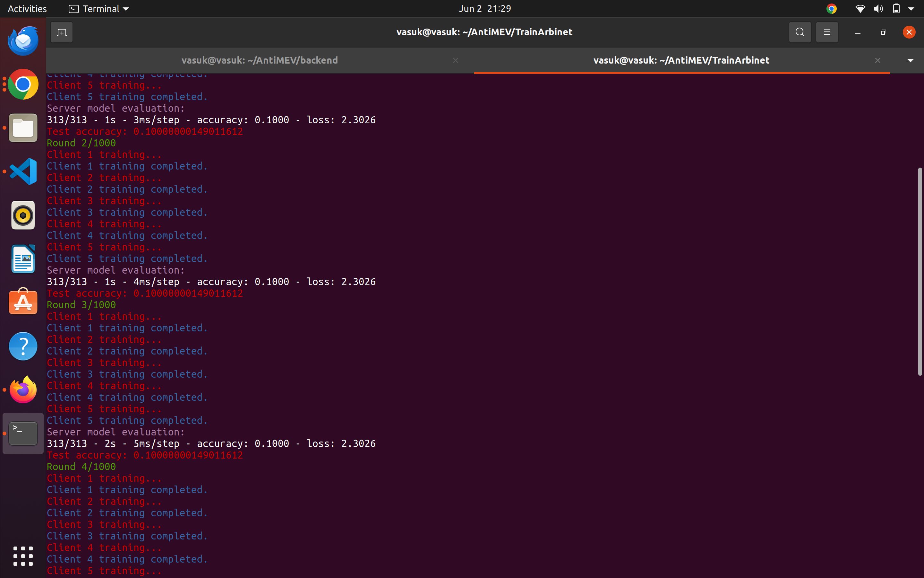
Task: Click the 'Round 3/1000' line
Action: click(81, 305)
